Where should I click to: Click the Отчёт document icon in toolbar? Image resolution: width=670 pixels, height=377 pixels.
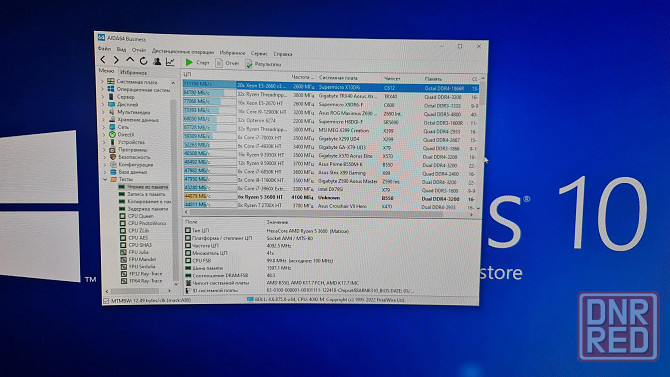(x=219, y=63)
